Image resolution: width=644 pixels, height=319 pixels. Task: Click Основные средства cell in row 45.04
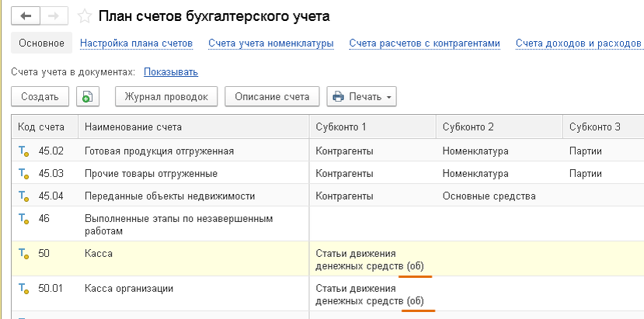click(489, 196)
